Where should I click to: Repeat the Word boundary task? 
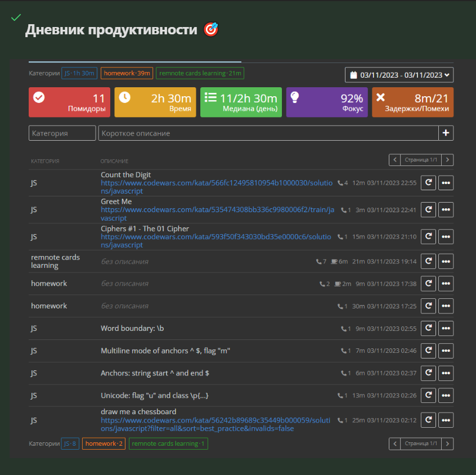pos(428,328)
